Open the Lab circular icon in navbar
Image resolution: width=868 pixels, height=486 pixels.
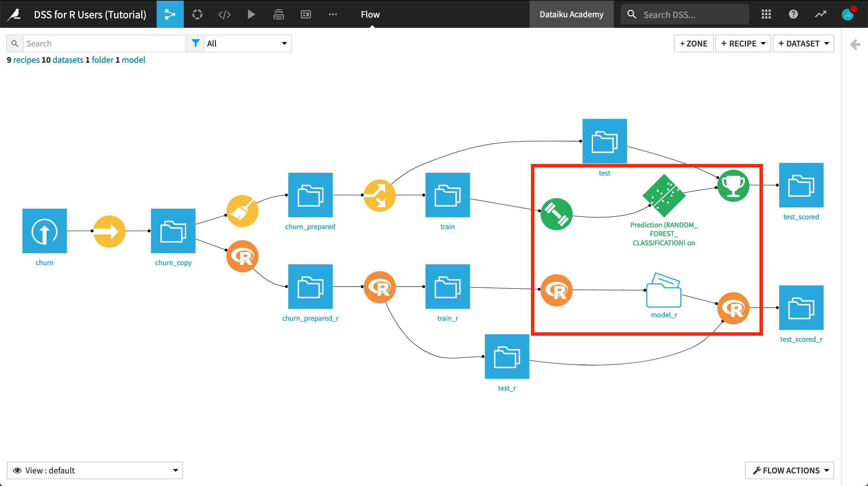[197, 14]
